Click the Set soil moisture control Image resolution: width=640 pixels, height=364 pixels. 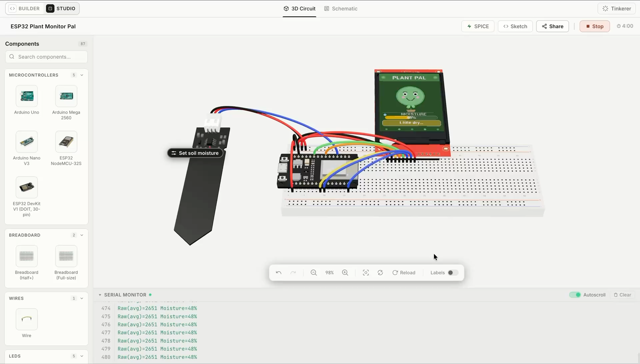coord(195,153)
